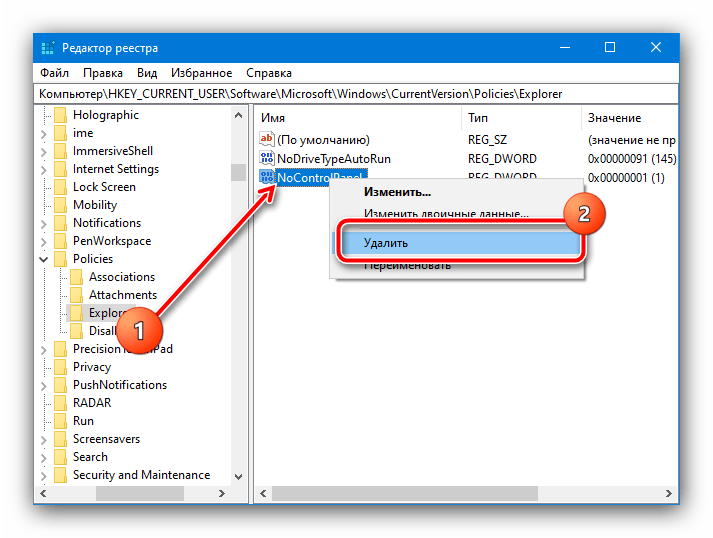The image size is (713, 538).
Task: Click REG_SZ type cell
Action: click(x=487, y=140)
